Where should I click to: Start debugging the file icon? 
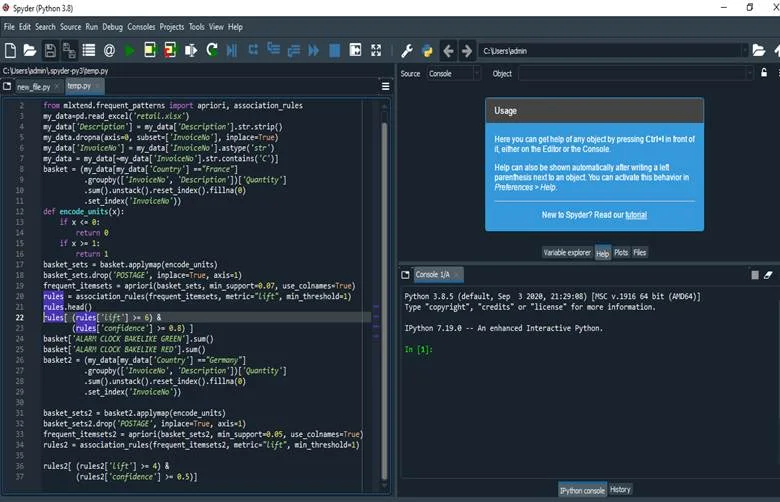pyautogui.click(x=232, y=50)
